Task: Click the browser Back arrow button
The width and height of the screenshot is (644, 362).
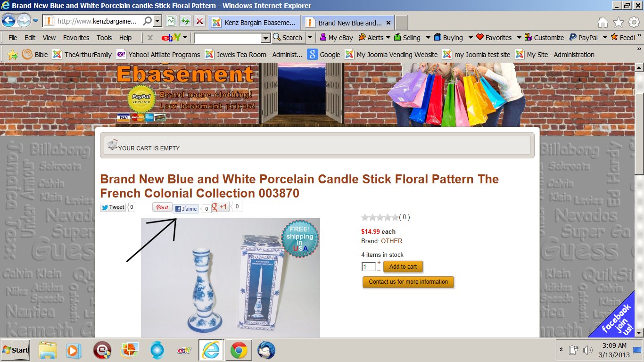Action: point(8,21)
